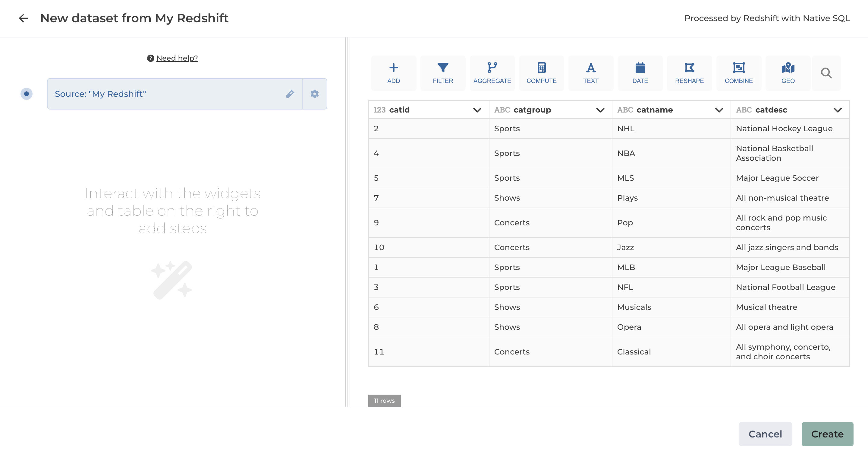Open the magnifier search widget
Screen dimensions: 868x461
pyautogui.click(x=826, y=73)
